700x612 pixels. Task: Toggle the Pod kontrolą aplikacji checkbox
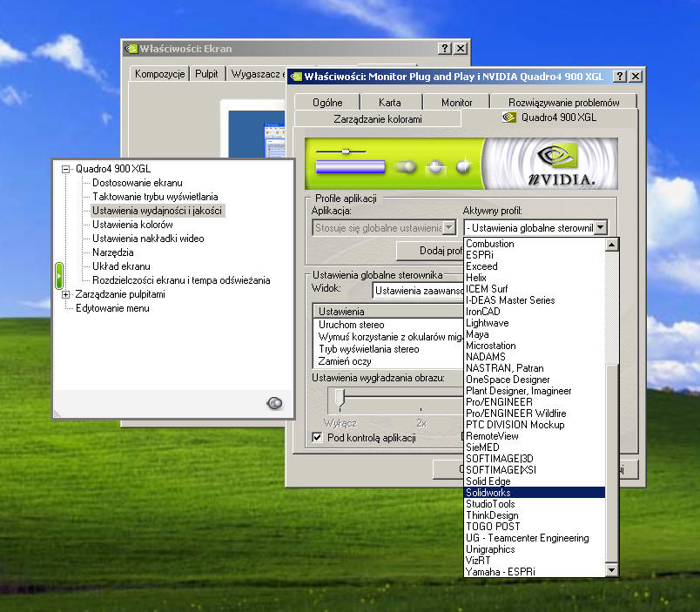317,438
